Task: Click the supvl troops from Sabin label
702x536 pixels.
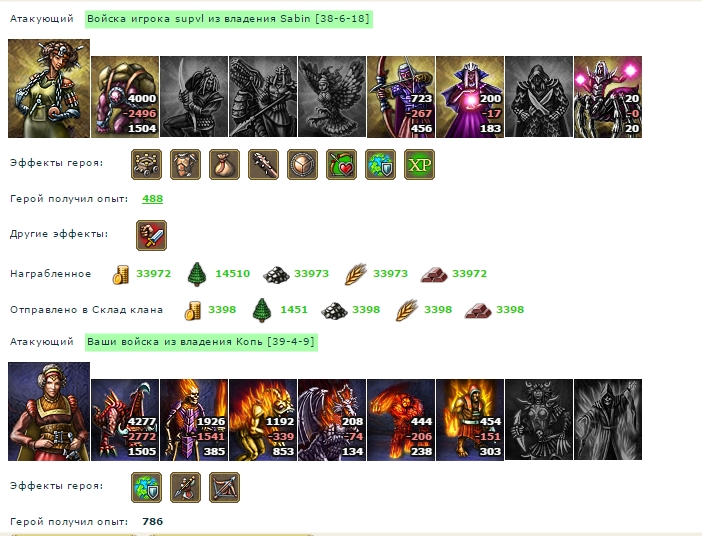Action: [228, 19]
